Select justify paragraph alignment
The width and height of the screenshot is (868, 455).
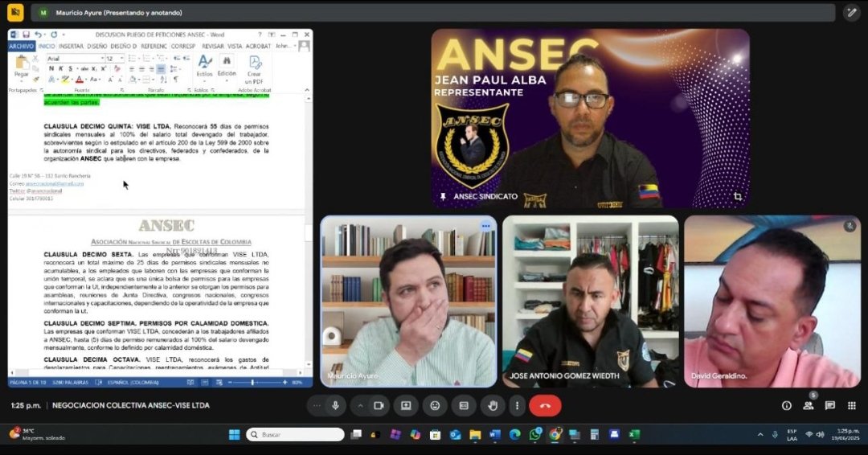pyautogui.click(x=161, y=69)
